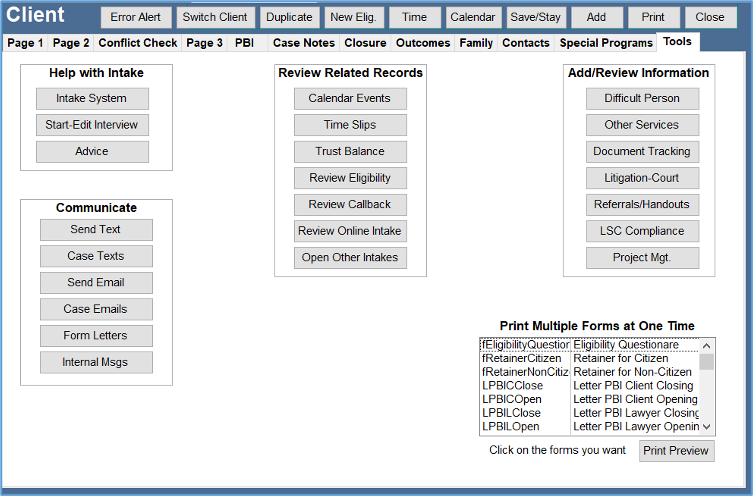This screenshot has height=497, width=754.
Task: Open Document Tracking
Action: pos(642,152)
